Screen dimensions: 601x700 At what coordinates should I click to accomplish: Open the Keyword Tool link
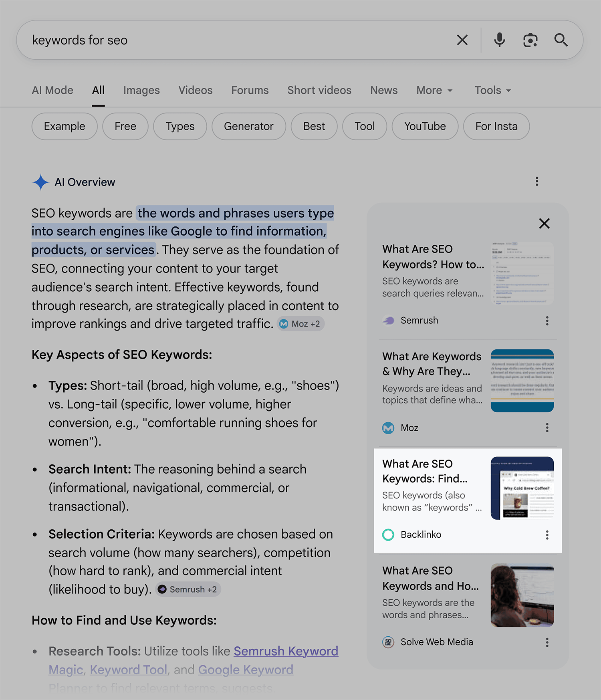click(129, 670)
